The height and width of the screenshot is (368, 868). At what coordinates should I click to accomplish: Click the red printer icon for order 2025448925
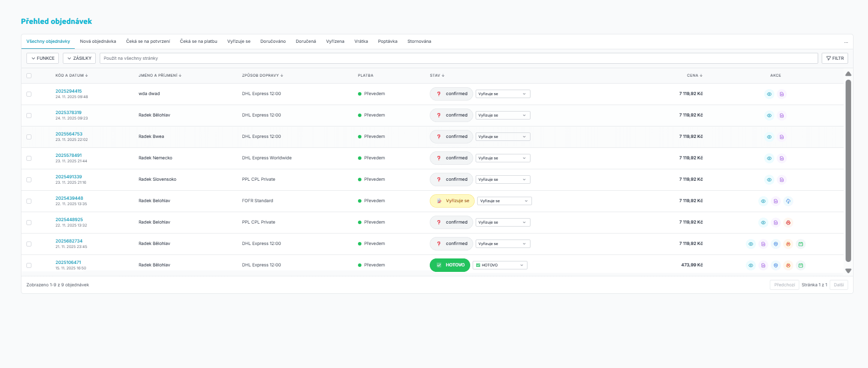788,223
